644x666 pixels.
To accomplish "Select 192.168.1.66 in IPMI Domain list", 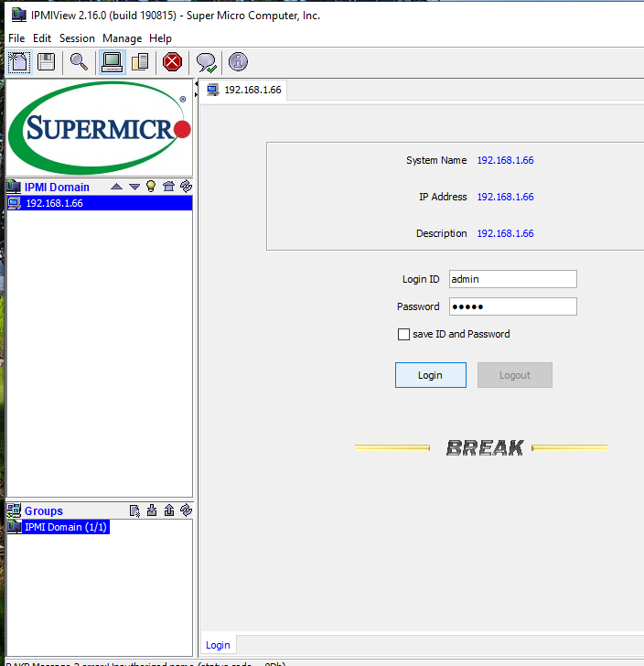I will pyautogui.click(x=100, y=203).
